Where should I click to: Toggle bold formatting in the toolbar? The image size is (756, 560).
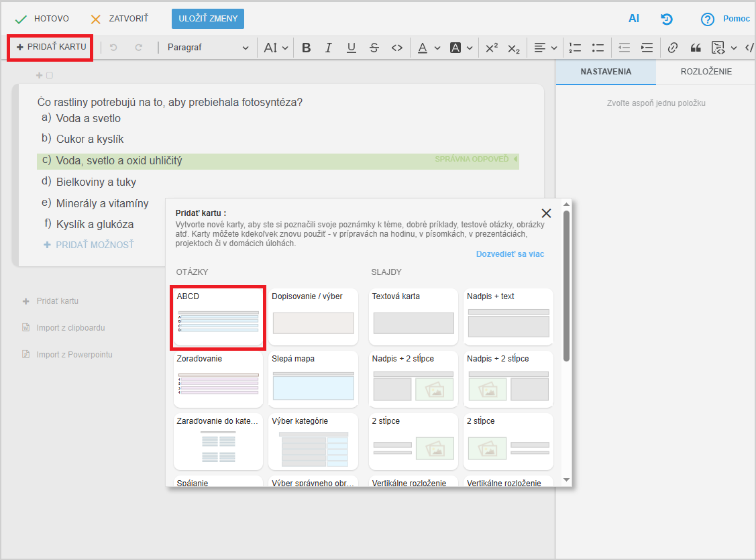[307, 48]
